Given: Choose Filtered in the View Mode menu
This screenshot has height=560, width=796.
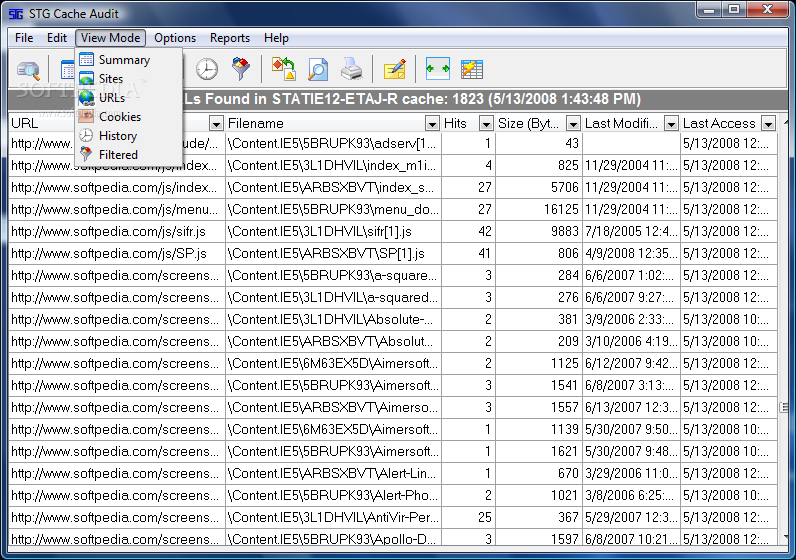Looking at the screenshot, I should [x=128, y=154].
